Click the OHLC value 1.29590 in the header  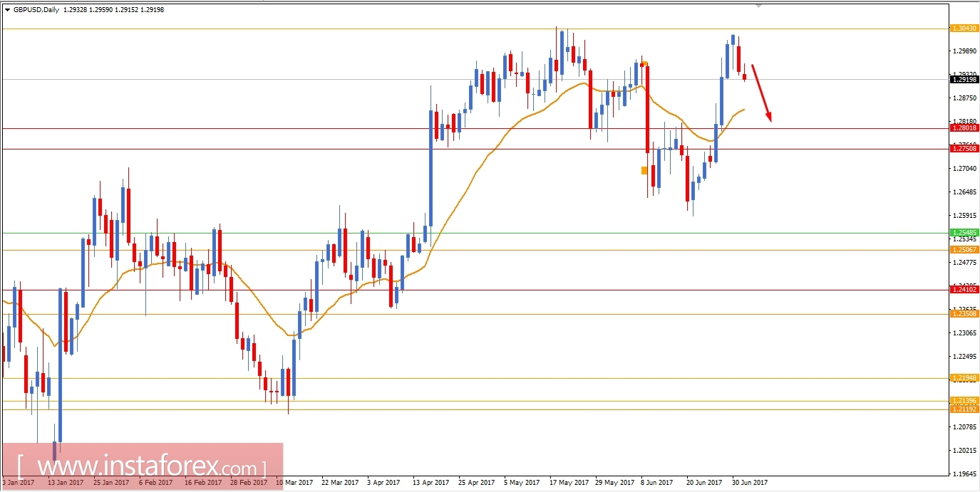click(x=100, y=11)
